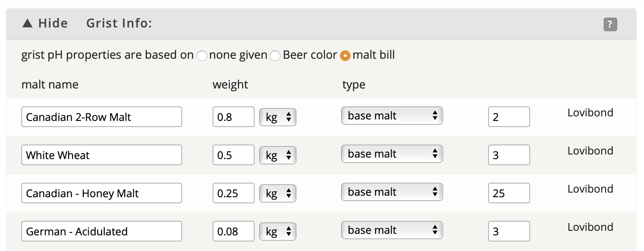Click the White Wheat weight field
The image size is (644, 251).
pyautogui.click(x=234, y=155)
